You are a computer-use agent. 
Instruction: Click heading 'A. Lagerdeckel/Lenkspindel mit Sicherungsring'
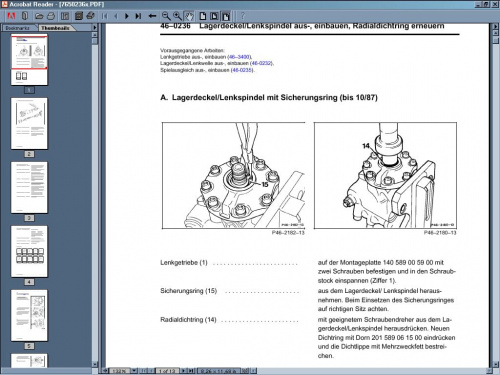point(269,98)
